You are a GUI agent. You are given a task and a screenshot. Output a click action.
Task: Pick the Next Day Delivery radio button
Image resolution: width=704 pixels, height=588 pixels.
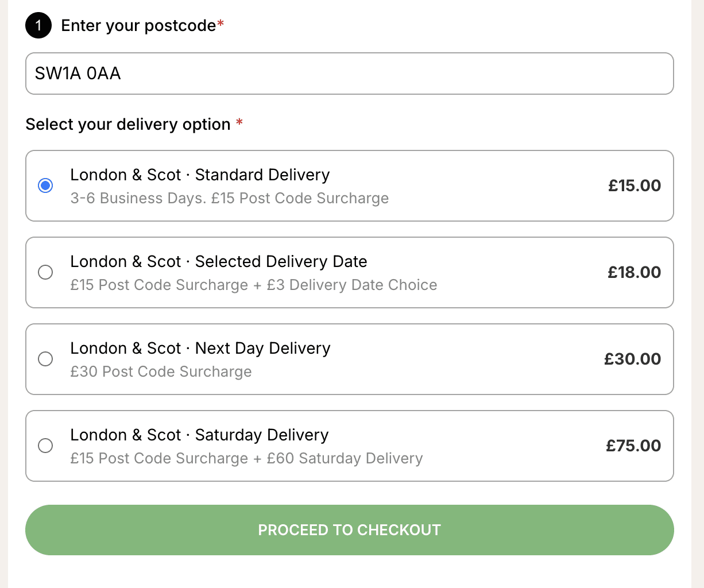pos(45,359)
